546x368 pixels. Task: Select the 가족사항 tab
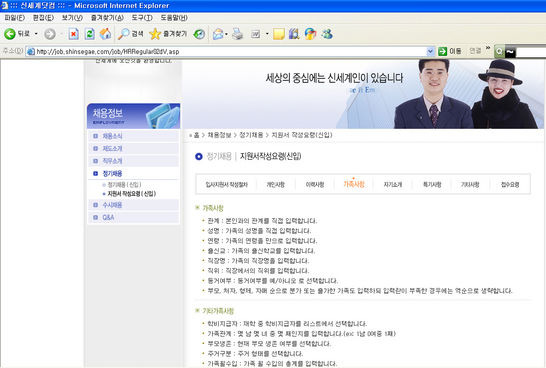[x=354, y=184]
